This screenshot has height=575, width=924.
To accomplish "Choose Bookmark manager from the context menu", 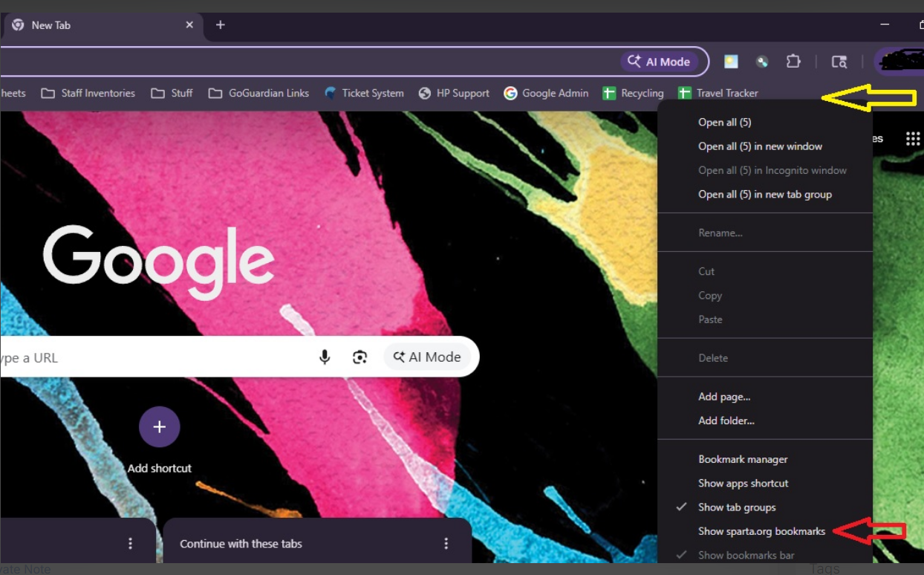I will coord(743,460).
